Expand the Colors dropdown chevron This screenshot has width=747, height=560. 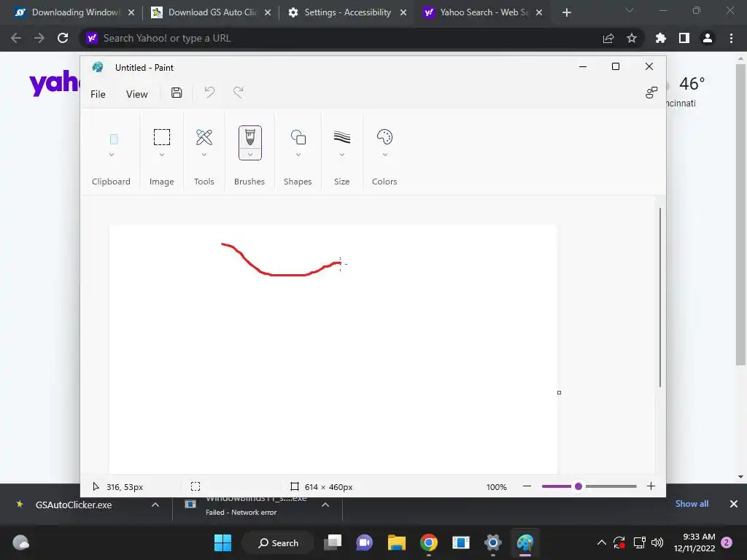coord(385,155)
